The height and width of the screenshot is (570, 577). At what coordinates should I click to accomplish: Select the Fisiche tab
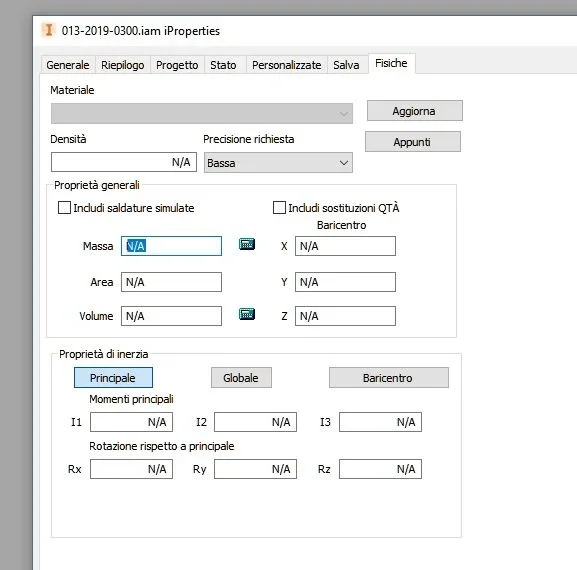[x=391, y=63]
